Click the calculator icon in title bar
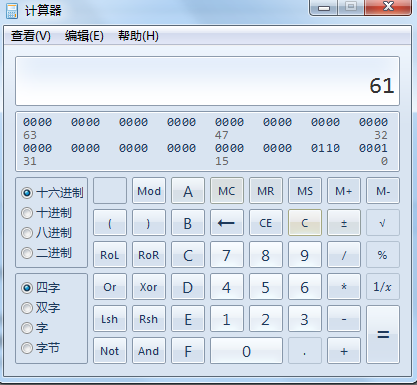Screen dimensions: 417x385 pyautogui.click(x=12, y=11)
